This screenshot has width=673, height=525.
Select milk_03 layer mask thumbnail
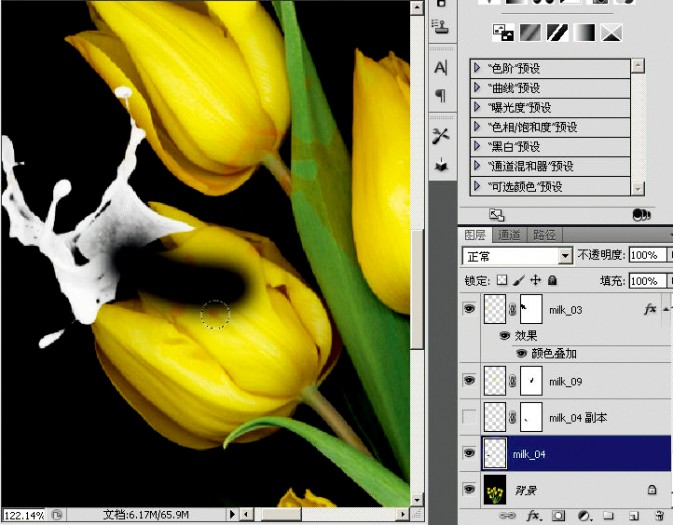531,309
